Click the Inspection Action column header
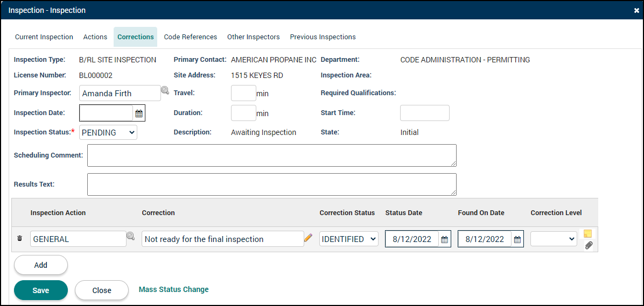This screenshot has height=306, width=644. (x=58, y=212)
